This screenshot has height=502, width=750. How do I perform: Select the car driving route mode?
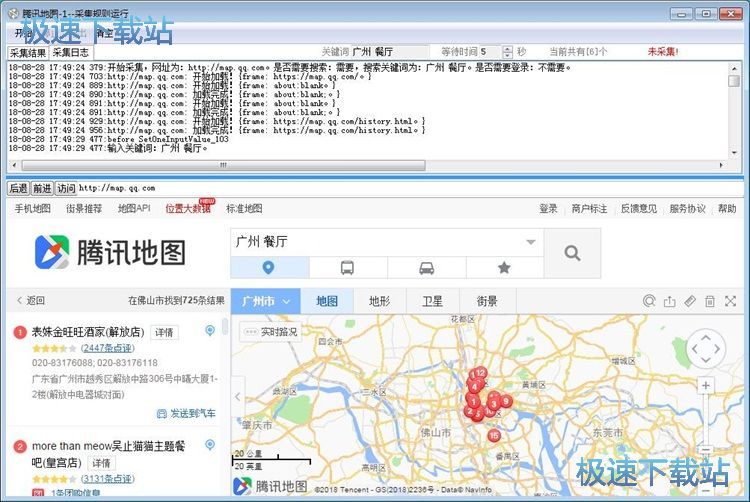(427, 267)
